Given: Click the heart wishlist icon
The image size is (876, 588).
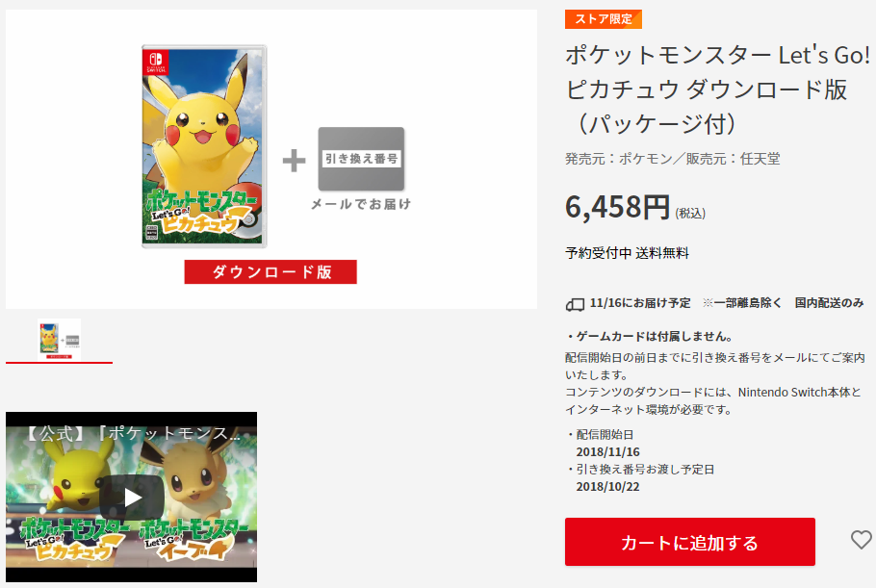Looking at the screenshot, I should pos(861,540).
